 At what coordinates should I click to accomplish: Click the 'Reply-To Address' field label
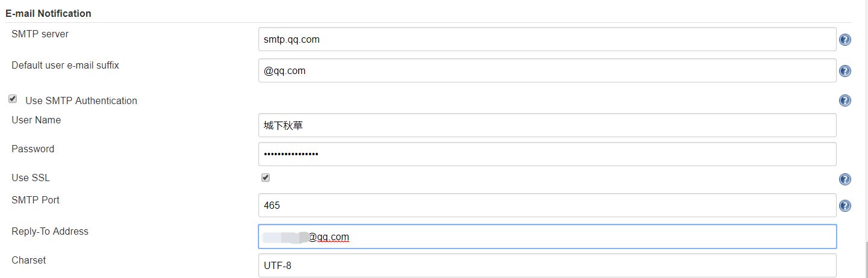pyautogui.click(x=50, y=231)
